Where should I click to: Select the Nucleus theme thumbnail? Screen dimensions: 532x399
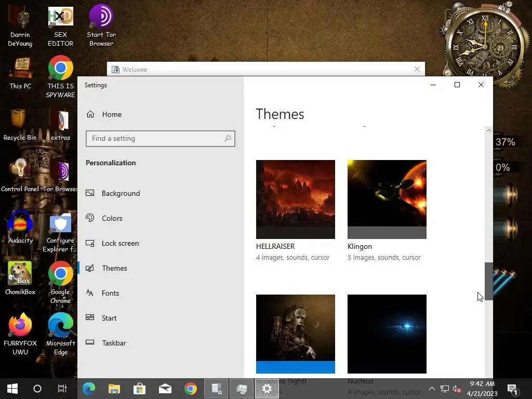(x=387, y=334)
